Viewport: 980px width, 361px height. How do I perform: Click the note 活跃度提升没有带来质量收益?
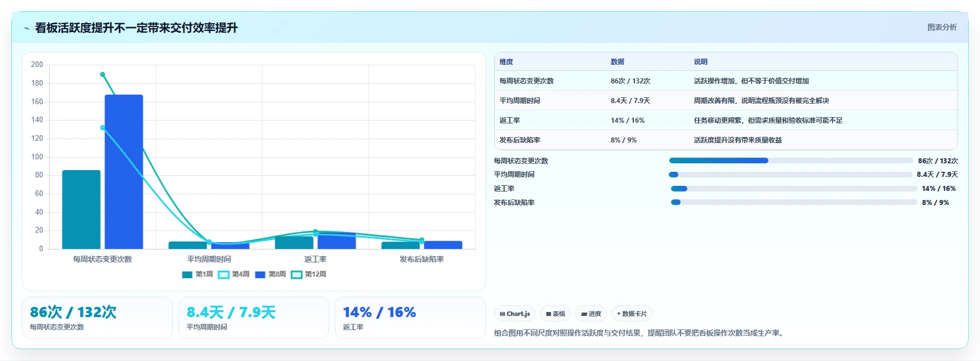click(738, 140)
